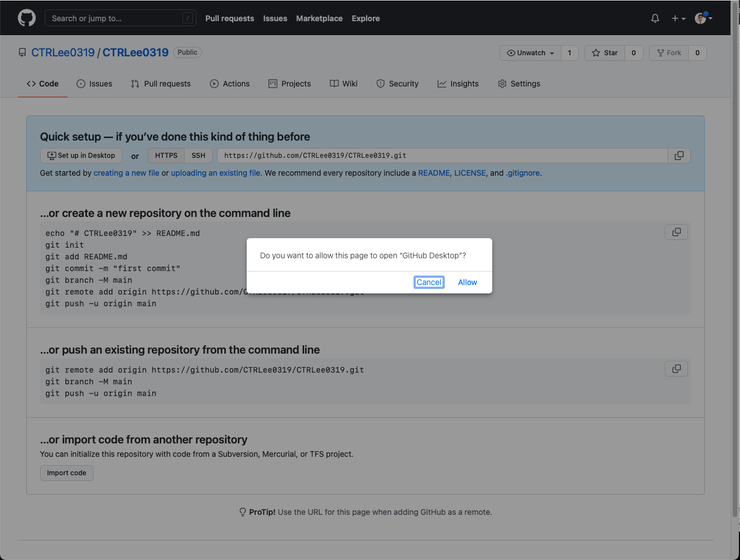Viewport: 740px width, 560px height.
Task: Open the README link
Action: (x=434, y=173)
